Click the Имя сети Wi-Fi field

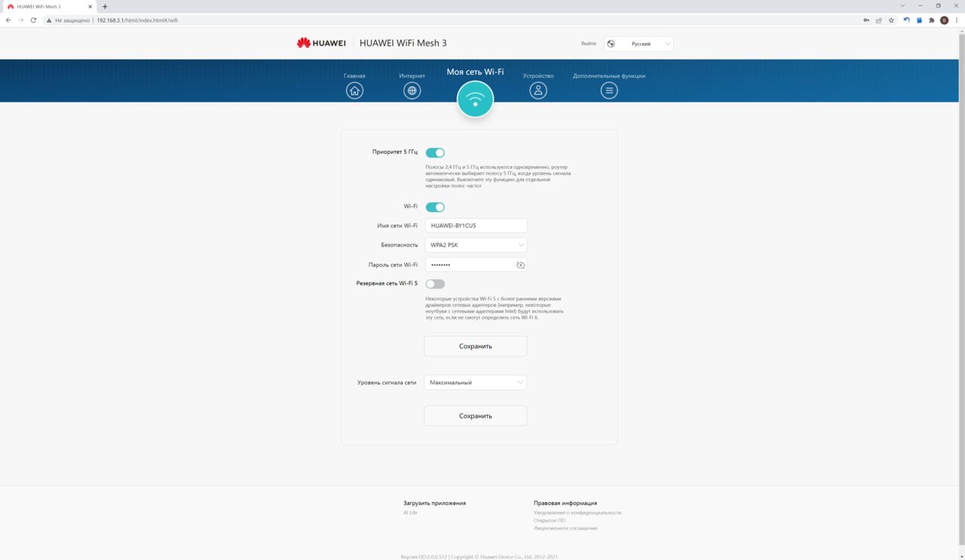476,225
